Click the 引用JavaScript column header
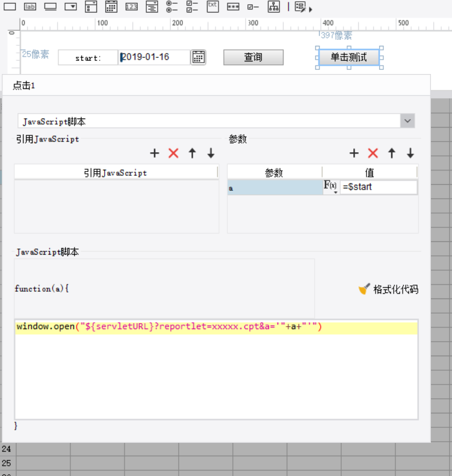This screenshot has height=476, width=452. [x=116, y=173]
